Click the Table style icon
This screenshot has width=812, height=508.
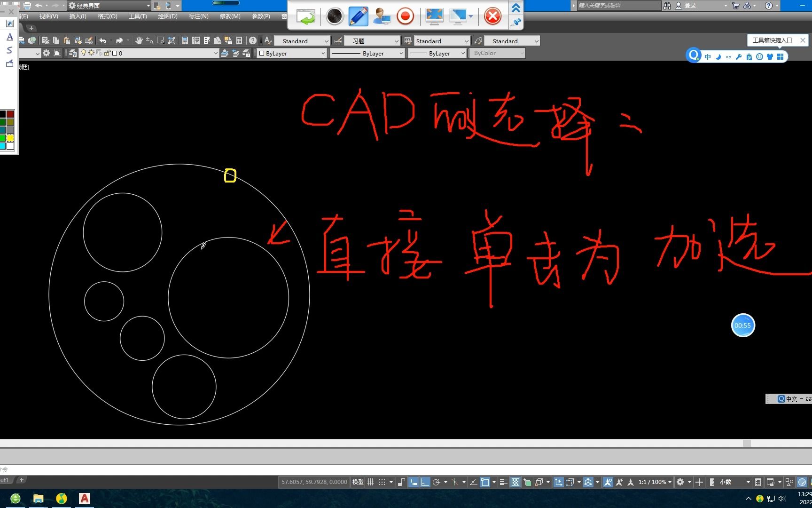[x=407, y=40]
